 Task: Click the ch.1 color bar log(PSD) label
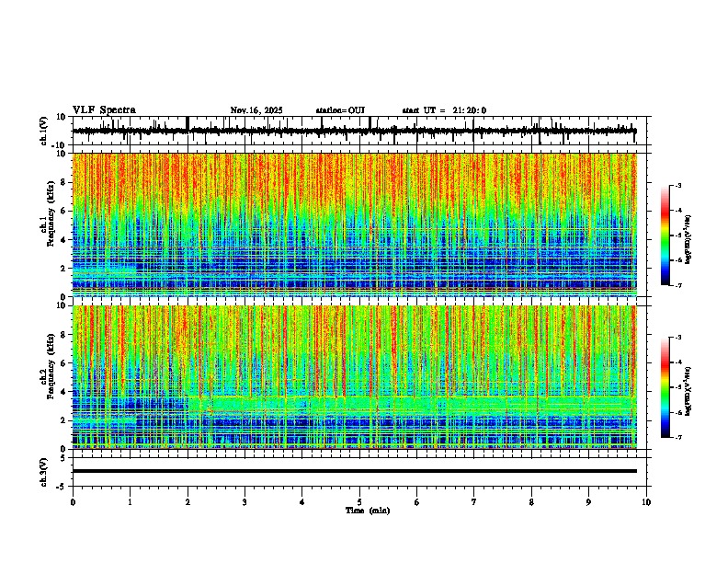pyautogui.click(x=688, y=240)
